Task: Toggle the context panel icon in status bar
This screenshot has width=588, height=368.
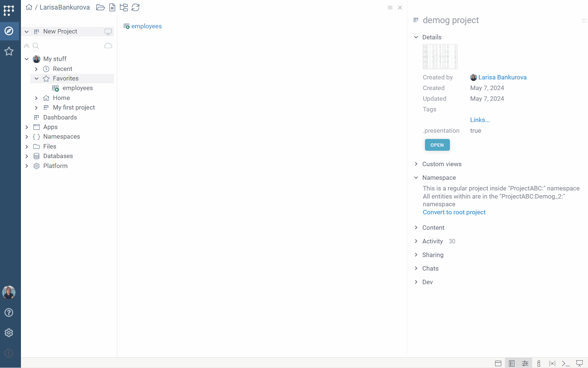Action: point(512,363)
